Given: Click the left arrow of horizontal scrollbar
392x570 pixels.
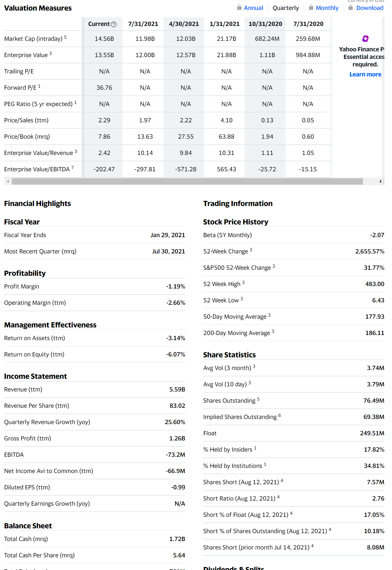Looking at the screenshot, I should click(x=8, y=181).
